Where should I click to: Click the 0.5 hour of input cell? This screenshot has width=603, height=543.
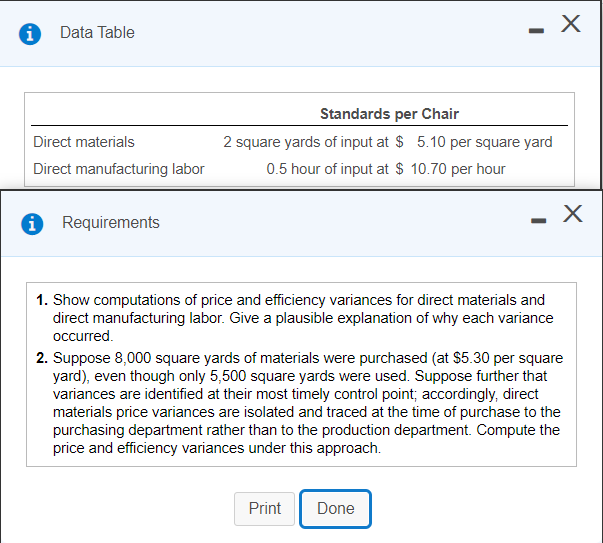327,169
